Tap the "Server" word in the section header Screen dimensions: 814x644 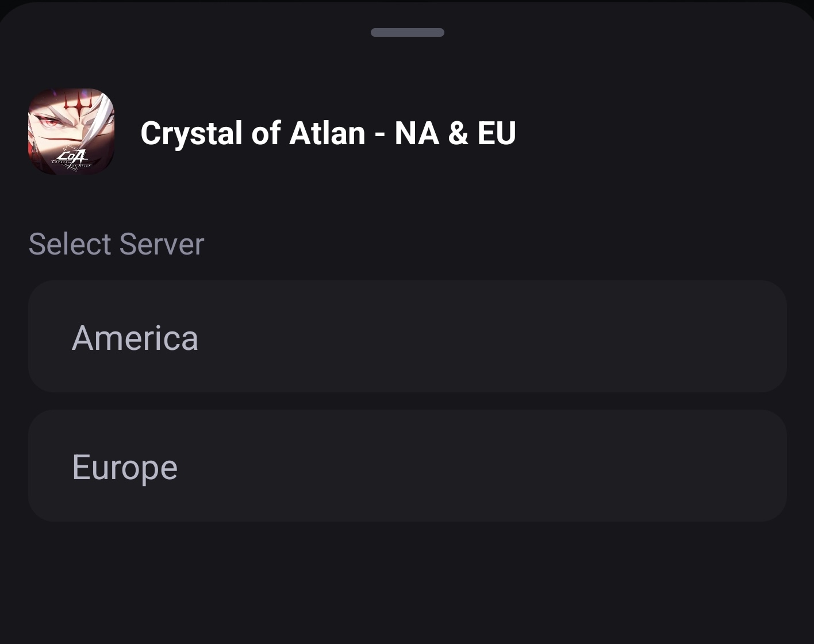[x=162, y=244]
